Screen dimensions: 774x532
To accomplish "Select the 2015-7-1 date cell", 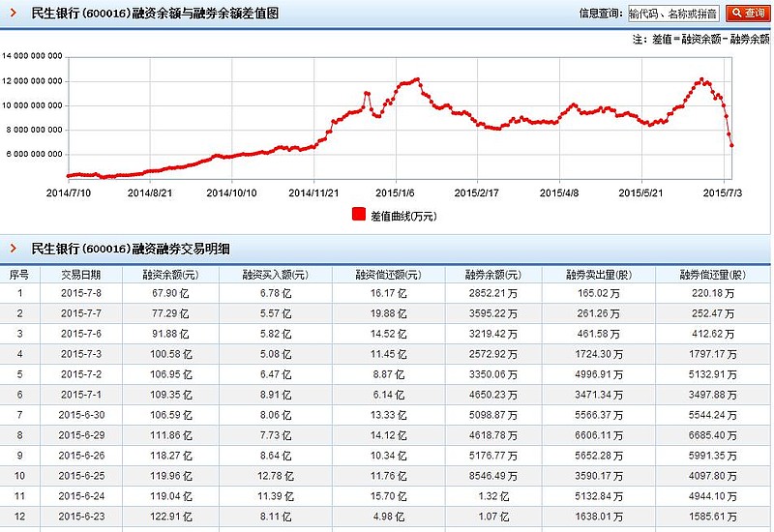I will (x=81, y=395).
